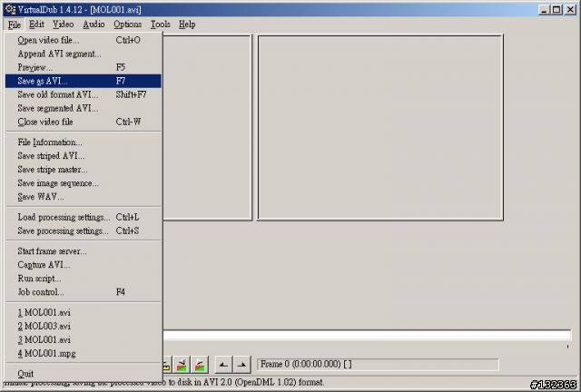Open recent file 3 MOL001.avi
Image resolution: width=581 pixels, height=392 pixels.
click(84, 339)
